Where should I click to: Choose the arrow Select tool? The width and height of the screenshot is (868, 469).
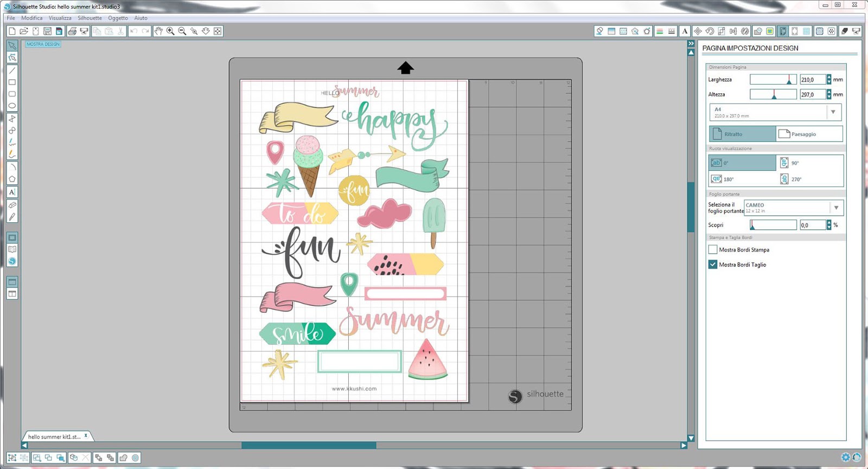(12, 46)
